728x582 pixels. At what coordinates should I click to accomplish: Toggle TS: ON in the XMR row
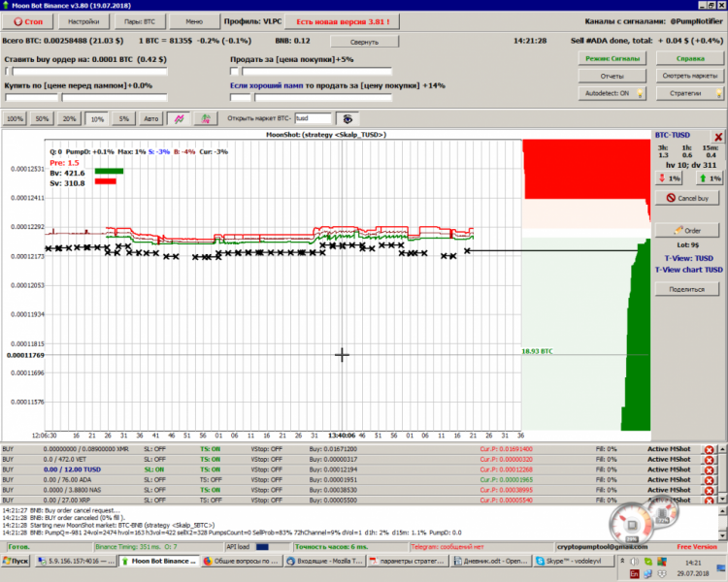210,449
